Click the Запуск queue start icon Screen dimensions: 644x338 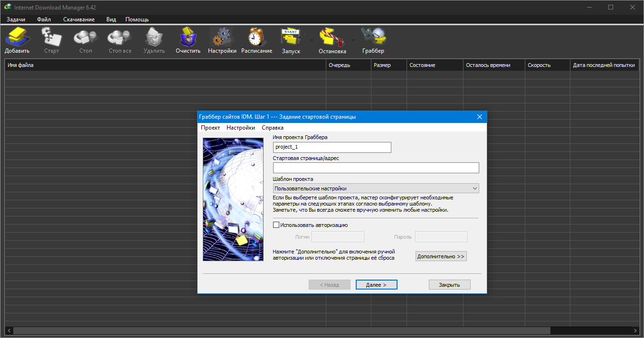click(x=291, y=40)
